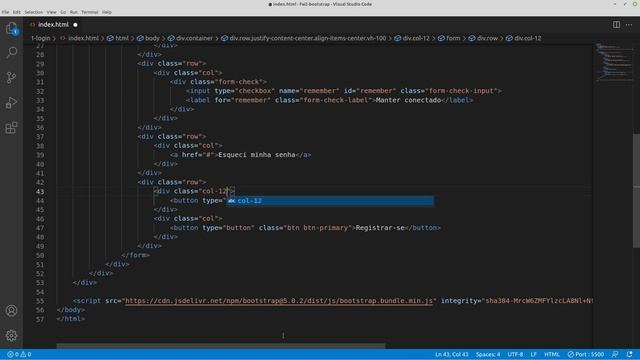This screenshot has width=640, height=360.
Task: Go to line via Ln 43, Col 43
Action: (x=451, y=354)
